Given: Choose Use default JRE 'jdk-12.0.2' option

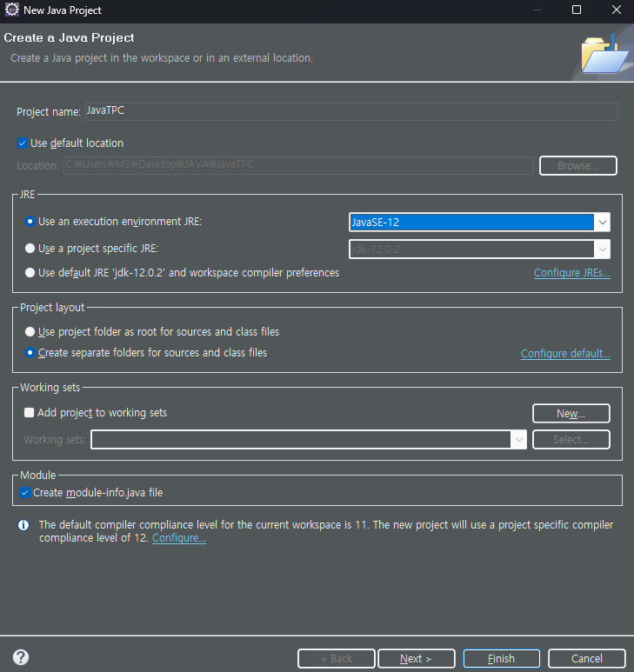Looking at the screenshot, I should coord(30,273).
